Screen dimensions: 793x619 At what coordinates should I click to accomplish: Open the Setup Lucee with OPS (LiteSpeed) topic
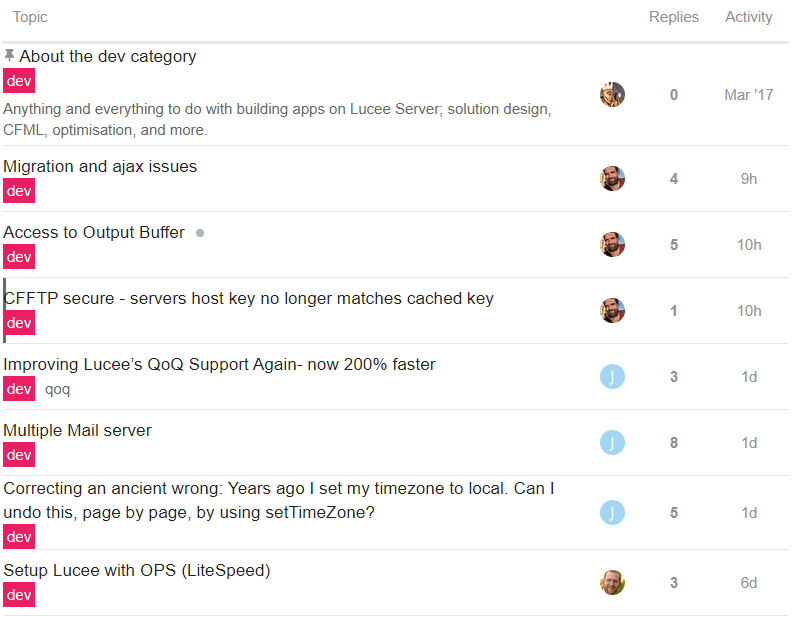pyautogui.click(x=137, y=570)
